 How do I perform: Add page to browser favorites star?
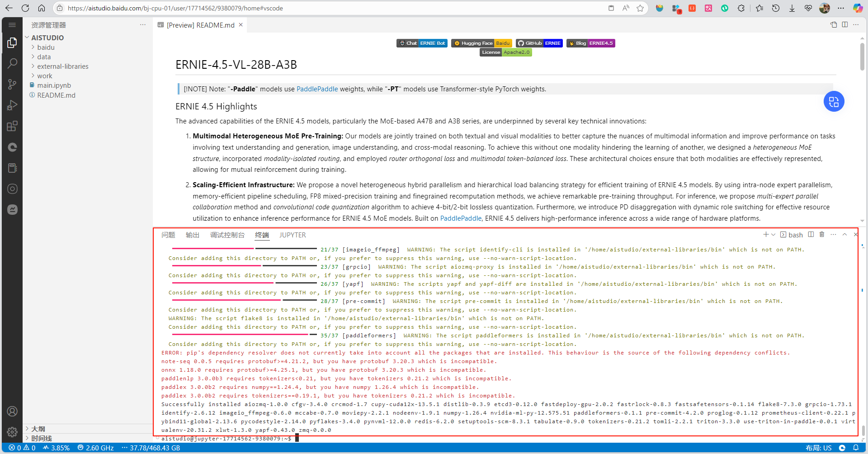coord(640,8)
